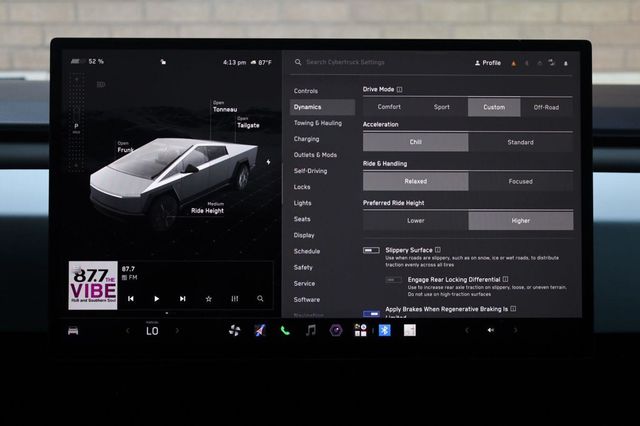Viewport: 640px width, 426px height.
Task: Open the Profile button
Action: coord(488,63)
